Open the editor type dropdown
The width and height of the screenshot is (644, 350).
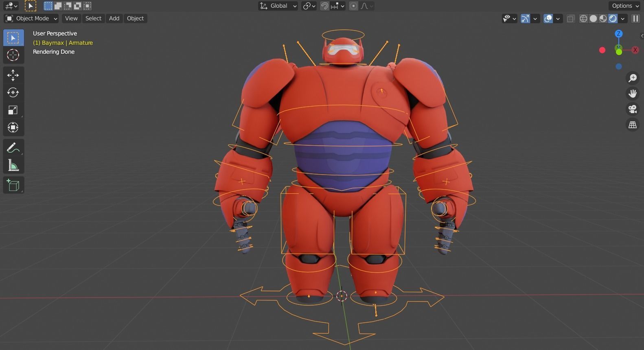tap(11, 6)
